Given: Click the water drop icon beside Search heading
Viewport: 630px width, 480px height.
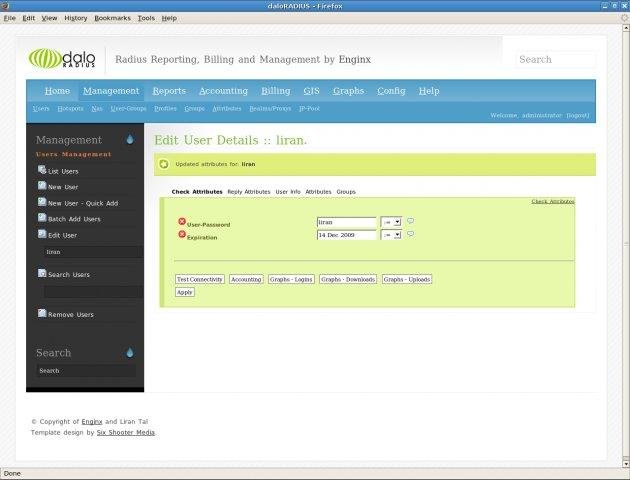Looking at the screenshot, I should [130, 352].
